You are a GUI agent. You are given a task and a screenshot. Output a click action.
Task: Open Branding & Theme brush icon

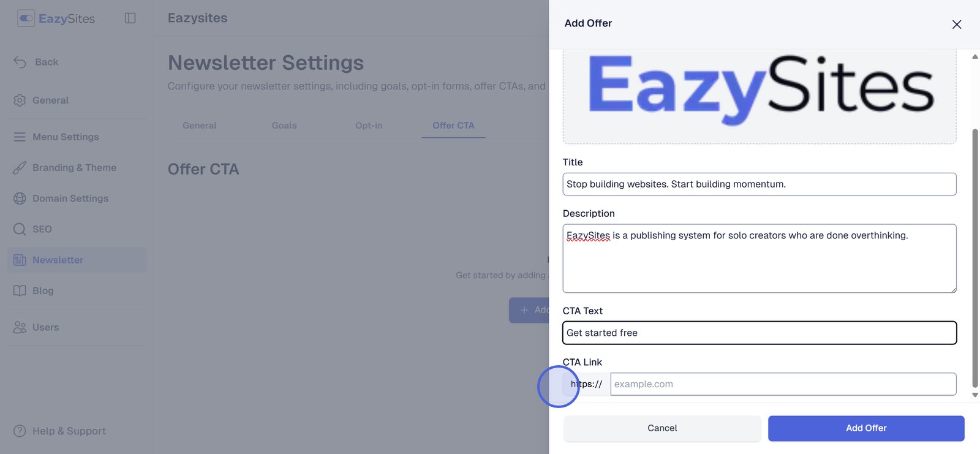click(20, 168)
